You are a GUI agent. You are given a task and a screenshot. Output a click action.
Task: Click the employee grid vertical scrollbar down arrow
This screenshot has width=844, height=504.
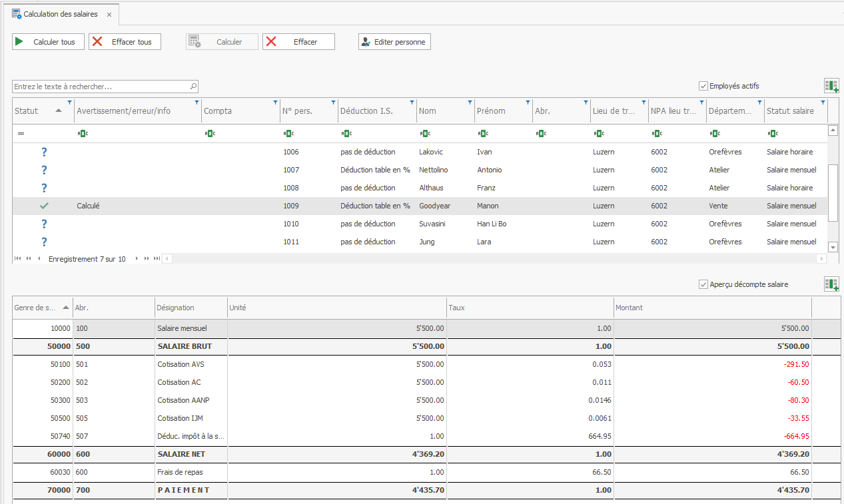pyautogui.click(x=833, y=247)
